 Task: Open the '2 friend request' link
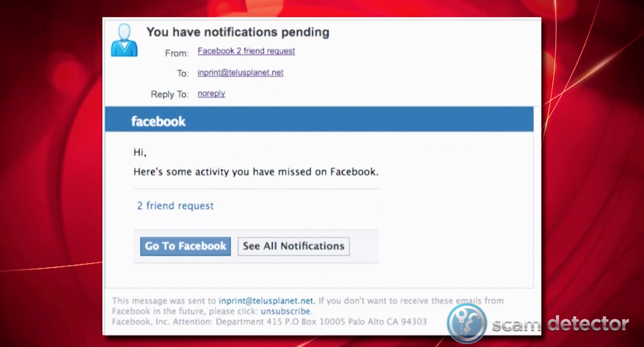175,206
